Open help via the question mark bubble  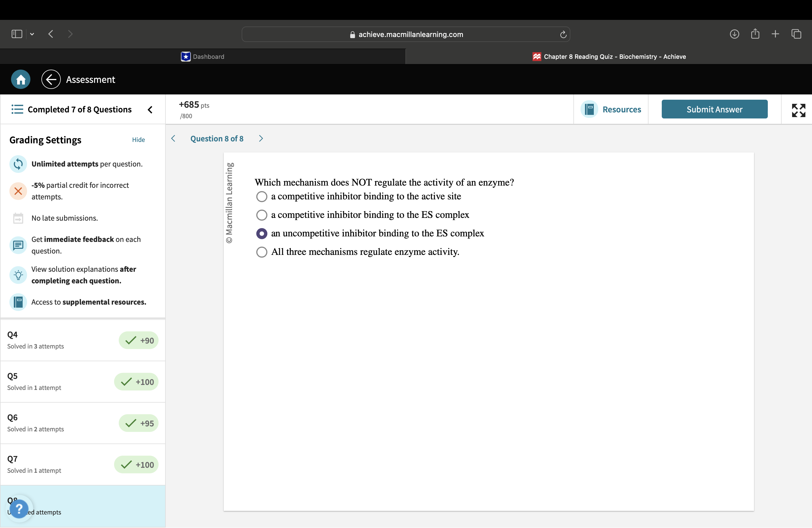[x=19, y=509]
